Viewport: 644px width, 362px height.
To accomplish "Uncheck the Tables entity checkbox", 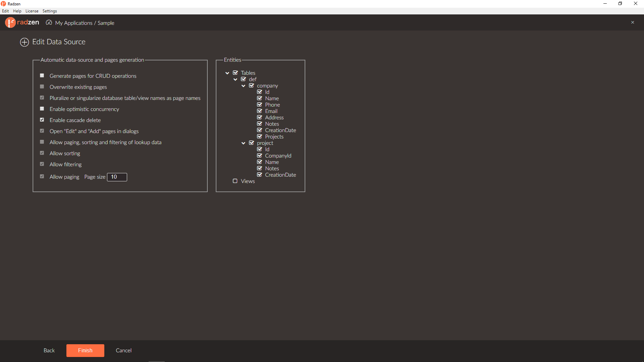I will pos(235,73).
